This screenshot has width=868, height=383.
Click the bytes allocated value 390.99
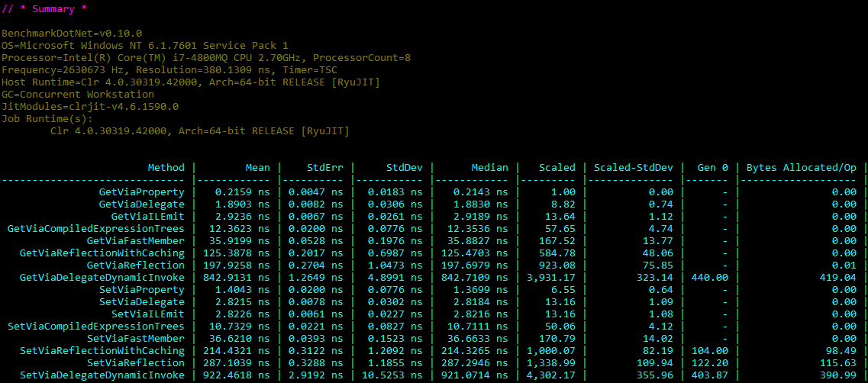coord(838,374)
